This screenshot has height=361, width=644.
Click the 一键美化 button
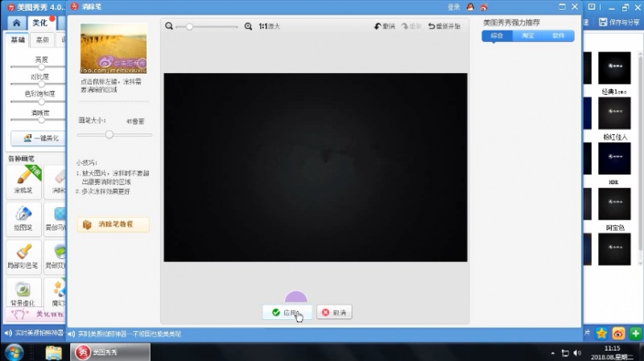pyautogui.click(x=38, y=138)
